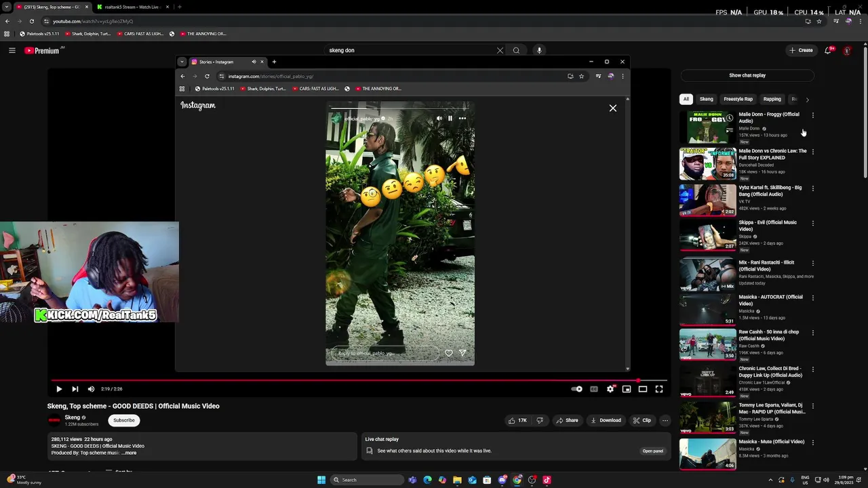868x488 pixels.
Task: Clear the 'skeng don' search text
Action: (500, 50)
